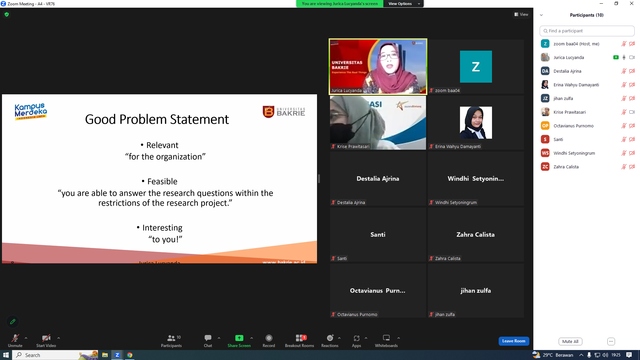Toggle mute for Octavianus Purnomo in list
The height and width of the screenshot is (360, 640).
coord(624,126)
